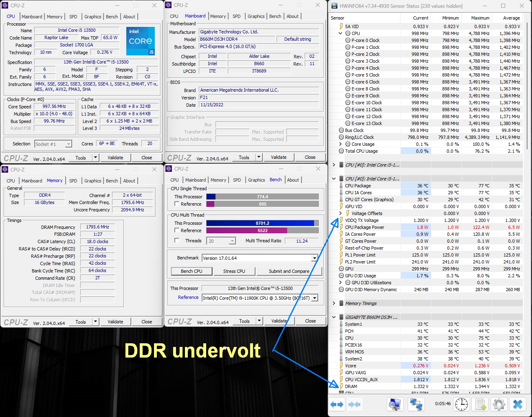Switch to SPD tab in the CPU-Z Mainboard window
Screen dimensions: 532x417
(x=236, y=16)
